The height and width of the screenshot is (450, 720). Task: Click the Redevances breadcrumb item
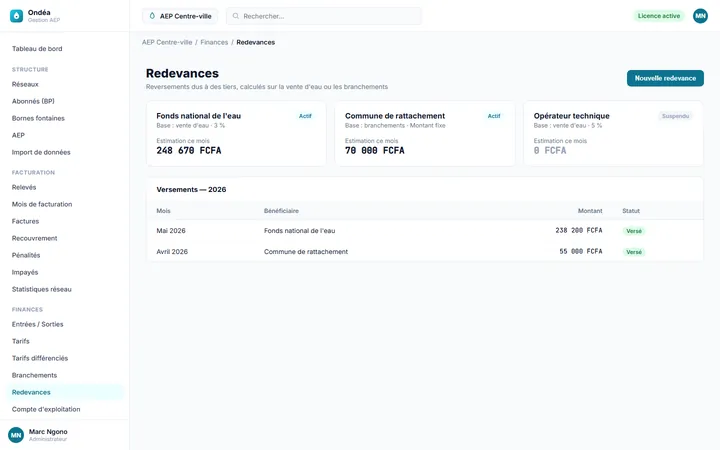pos(256,42)
